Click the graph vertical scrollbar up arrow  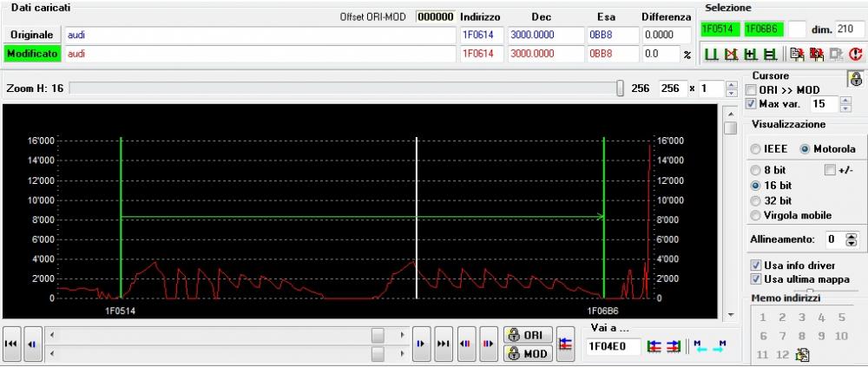pyautogui.click(x=730, y=114)
